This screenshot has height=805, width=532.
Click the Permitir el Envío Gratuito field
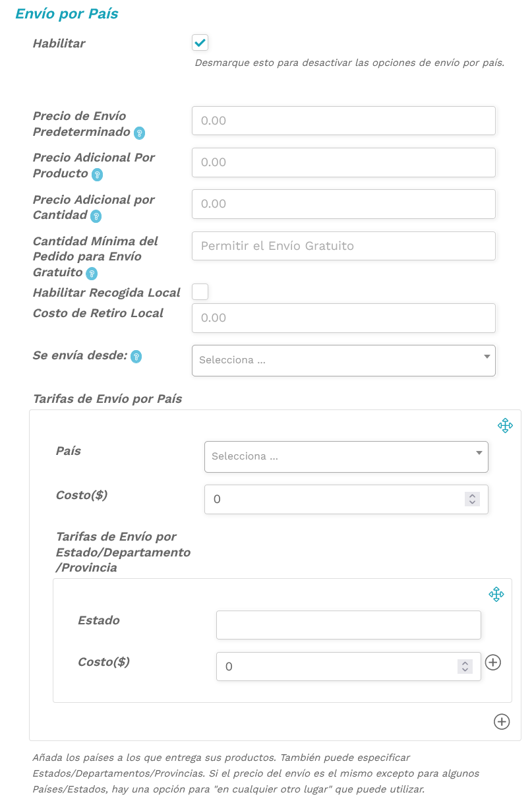pyautogui.click(x=343, y=245)
